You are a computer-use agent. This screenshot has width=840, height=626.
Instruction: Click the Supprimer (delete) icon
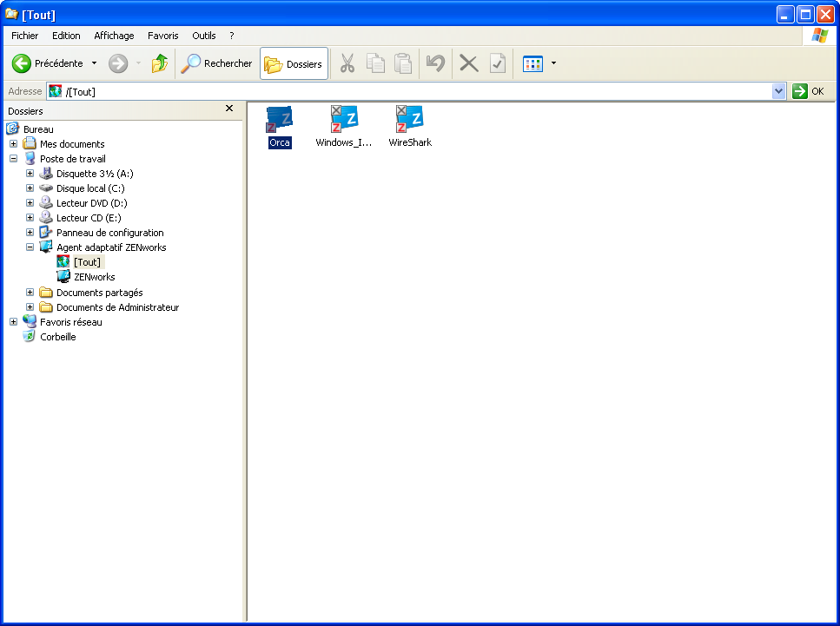466,63
